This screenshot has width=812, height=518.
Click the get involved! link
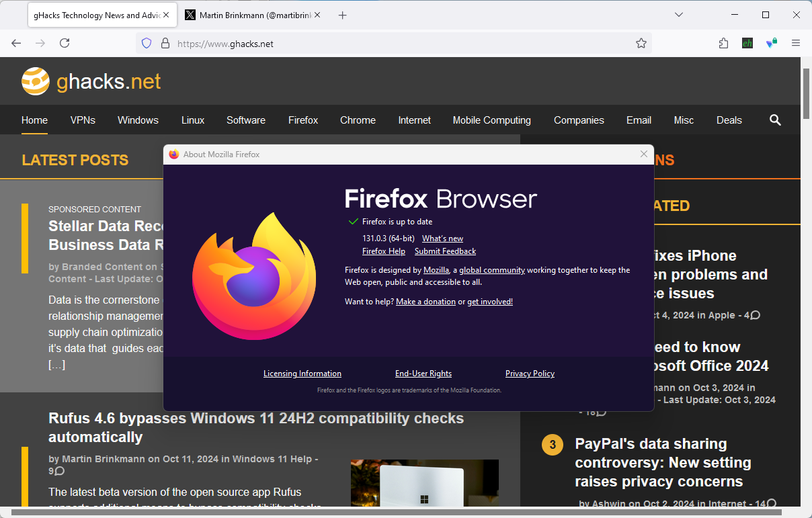tap(490, 302)
